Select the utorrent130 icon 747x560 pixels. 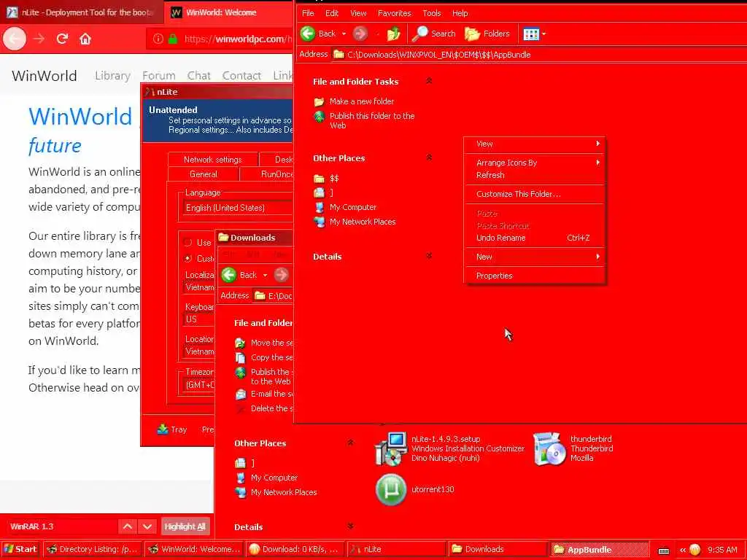[x=391, y=489]
